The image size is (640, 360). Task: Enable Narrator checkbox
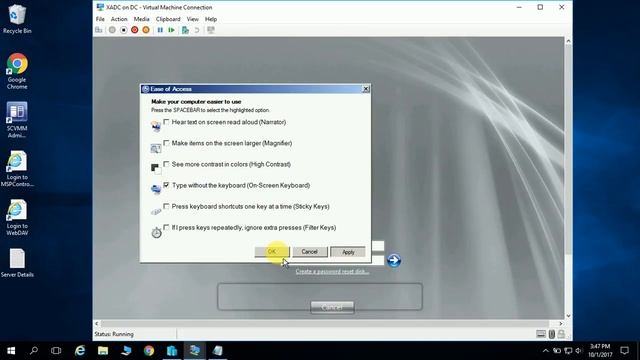tap(166, 122)
